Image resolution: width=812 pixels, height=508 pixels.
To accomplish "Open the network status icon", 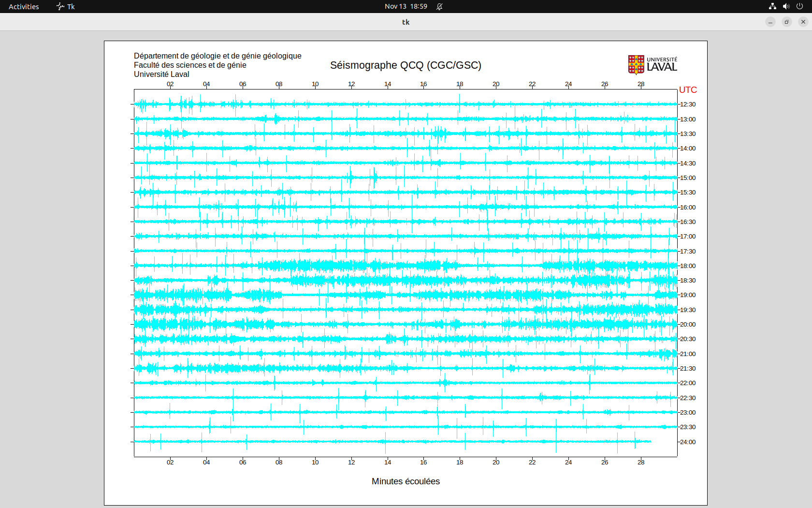I will click(772, 6).
